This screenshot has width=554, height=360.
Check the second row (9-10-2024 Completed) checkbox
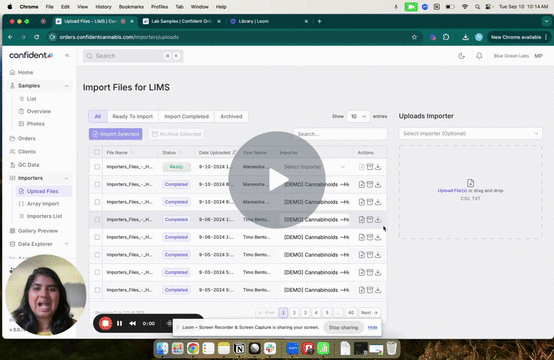97,184
